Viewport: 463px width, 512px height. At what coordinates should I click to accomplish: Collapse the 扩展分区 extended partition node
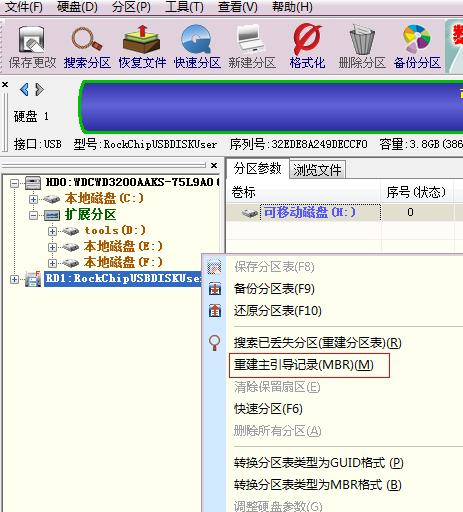tap(33, 215)
